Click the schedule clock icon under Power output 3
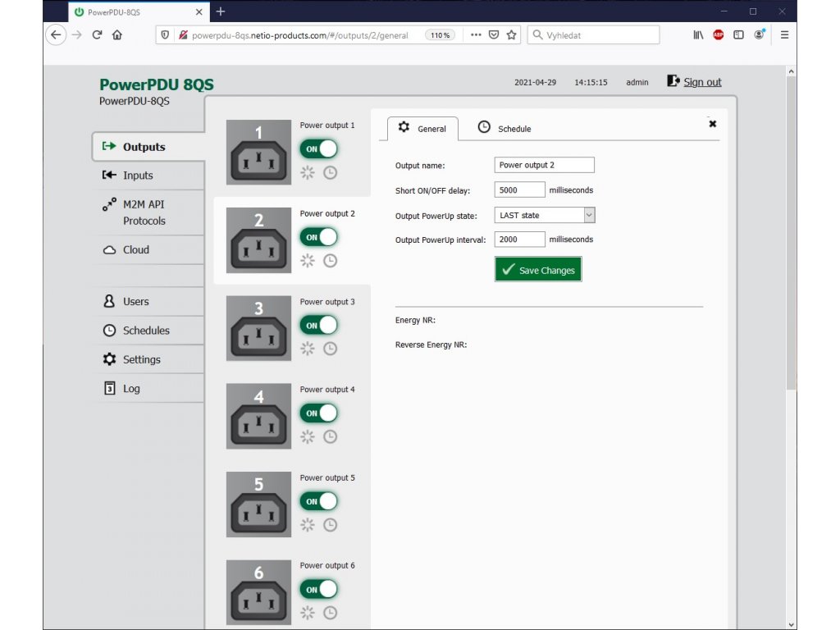Screen dimensions: 840x630 pos(330,349)
